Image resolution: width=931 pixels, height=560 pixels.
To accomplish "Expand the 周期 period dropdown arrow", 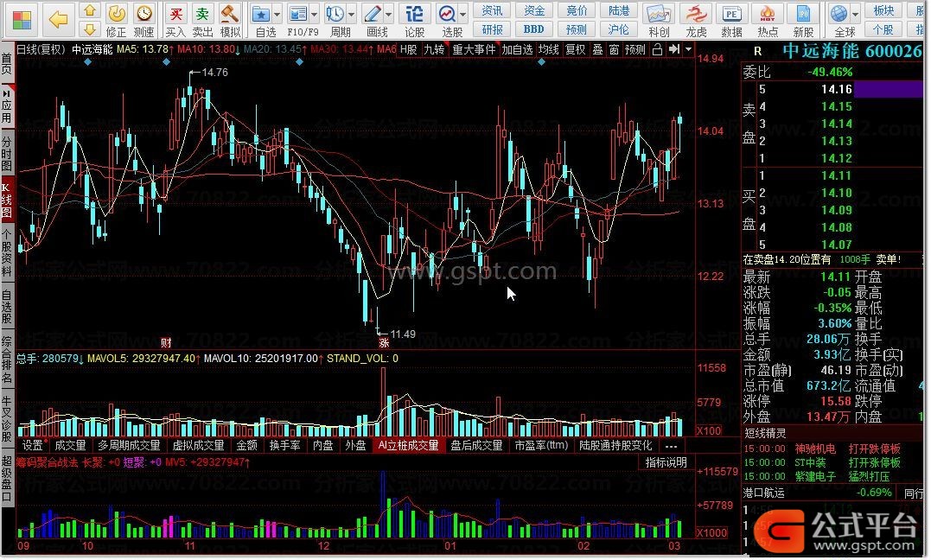I will point(352,14).
